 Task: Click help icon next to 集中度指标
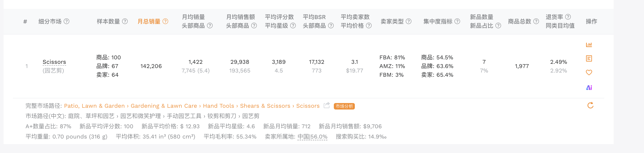[457, 21]
